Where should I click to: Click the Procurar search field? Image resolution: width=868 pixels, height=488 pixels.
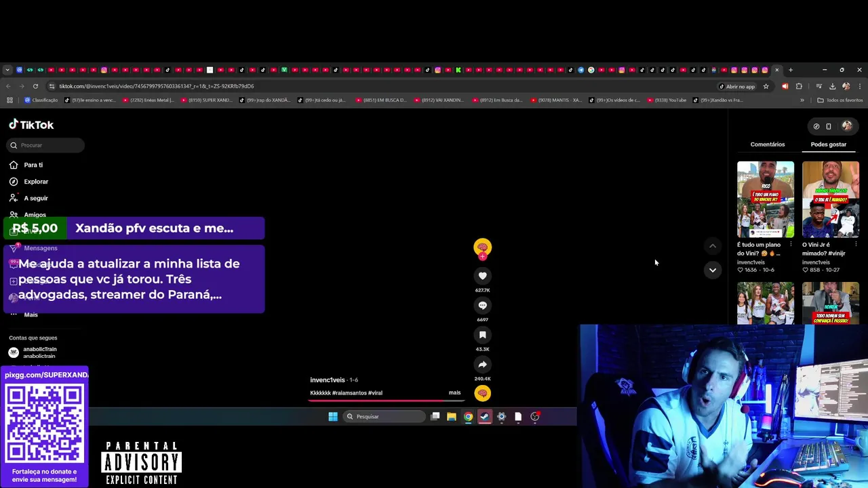[x=46, y=145]
